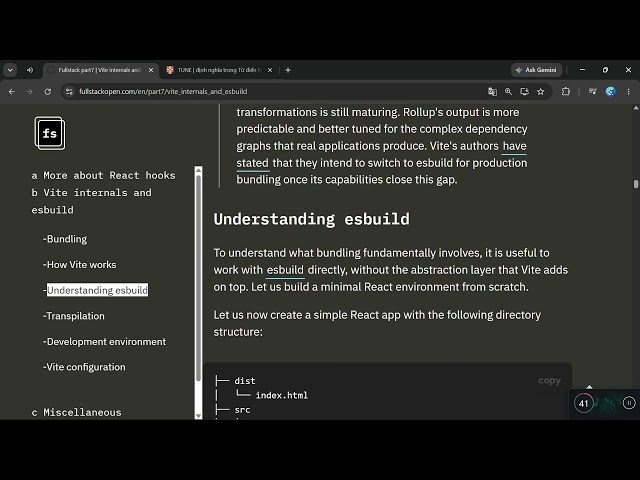The width and height of the screenshot is (640, 480).
Task: Click the recorder timer showing 41
Action: pyautogui.click(x=584, y=404)
